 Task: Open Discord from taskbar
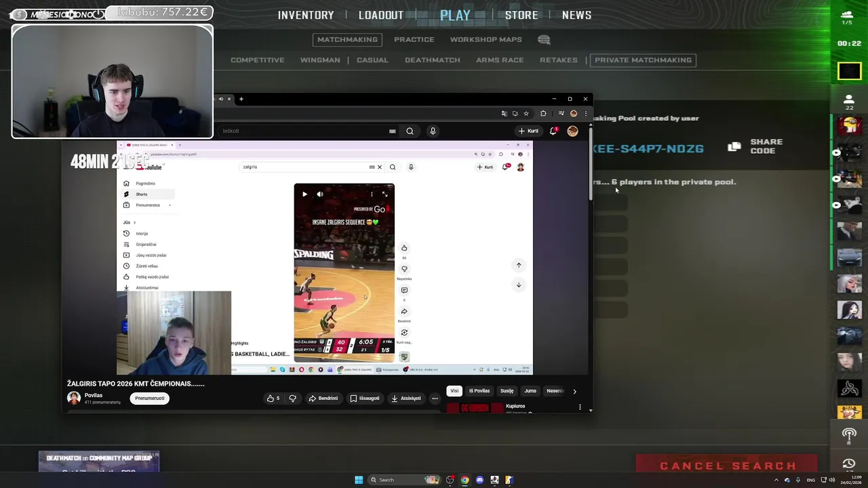point(479,480)
